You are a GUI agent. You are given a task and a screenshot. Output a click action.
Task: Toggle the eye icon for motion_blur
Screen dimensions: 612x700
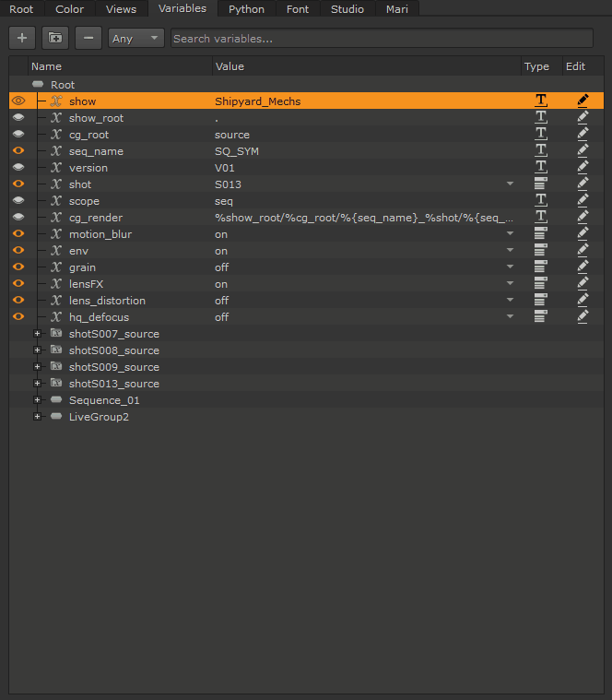point(18,234)
